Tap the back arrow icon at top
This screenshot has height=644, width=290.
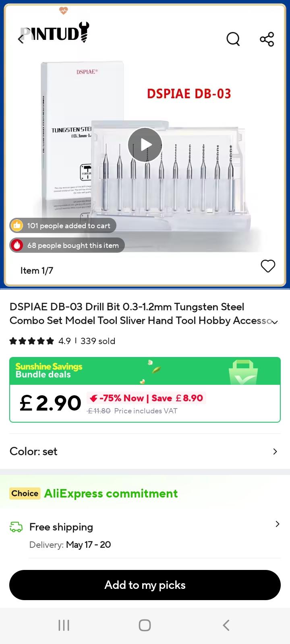click(21, 39)
